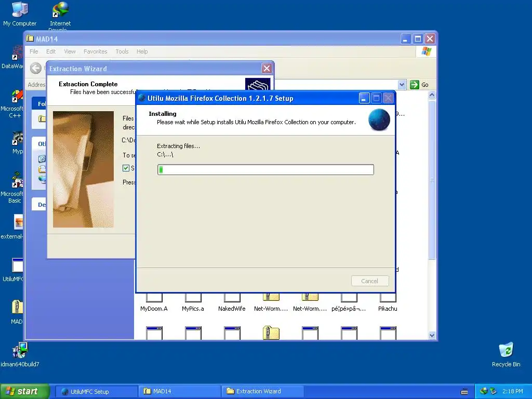532x399 pixels.
Task: Click Windows flag logo in MAD14 window
Action: 427,51
